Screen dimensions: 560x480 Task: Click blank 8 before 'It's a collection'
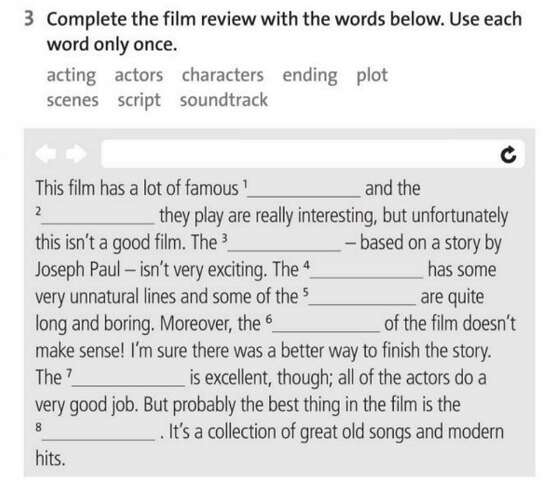pos(99,432)
